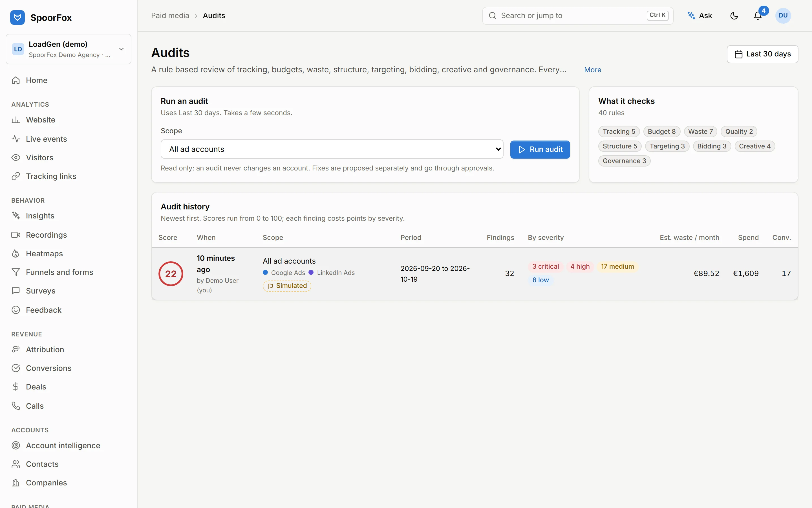Image resolution: width=812 pixels, height=508 pixels.
Task: Click the SpoorFox logo icon
Action: click(17, 17)
